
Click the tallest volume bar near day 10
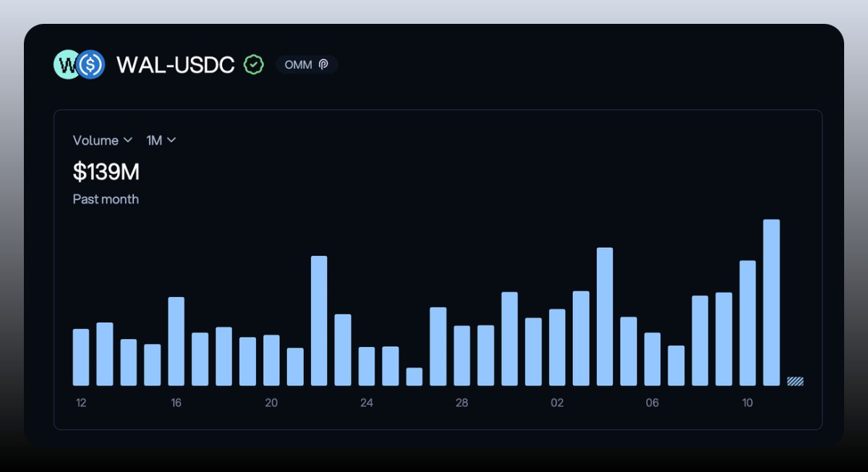(x=773, y=300)
